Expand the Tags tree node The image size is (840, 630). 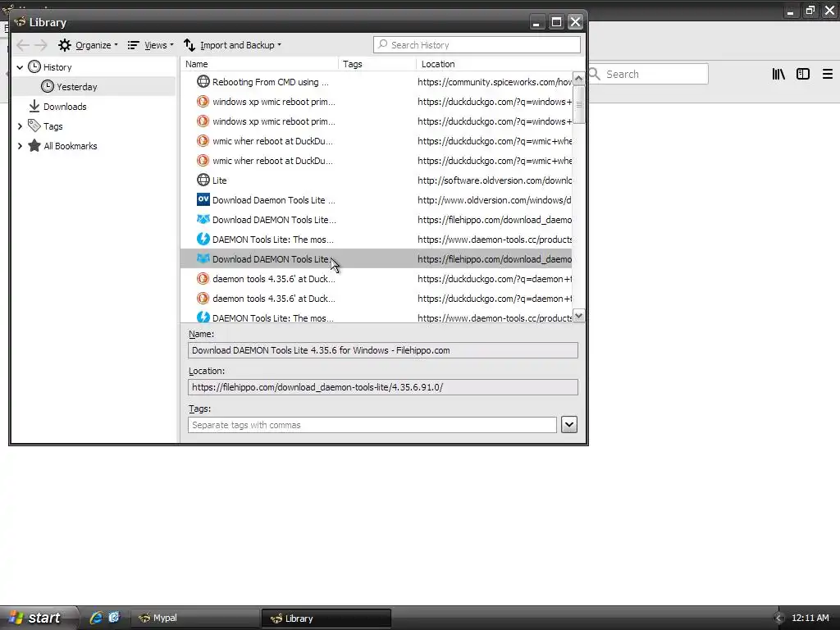(20, 126)
